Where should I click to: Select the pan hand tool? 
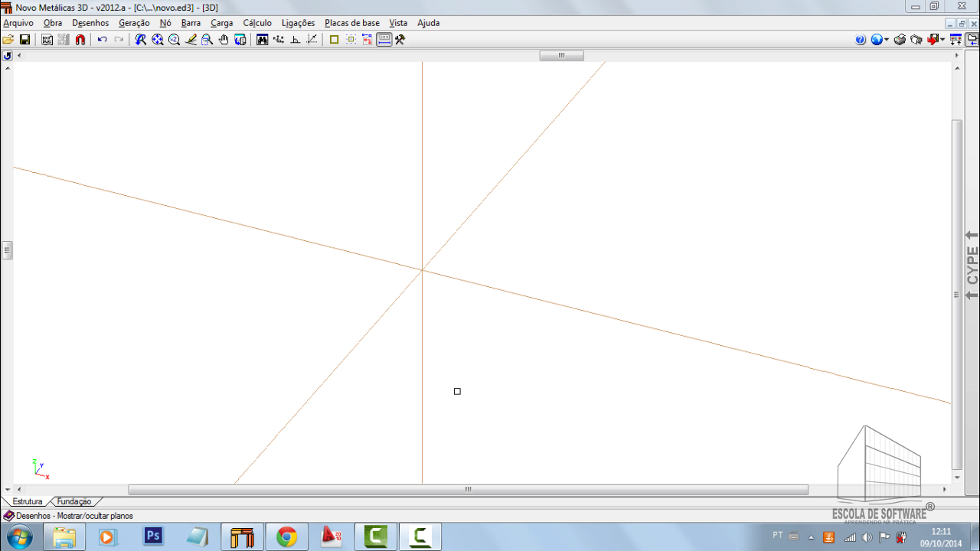224,40
